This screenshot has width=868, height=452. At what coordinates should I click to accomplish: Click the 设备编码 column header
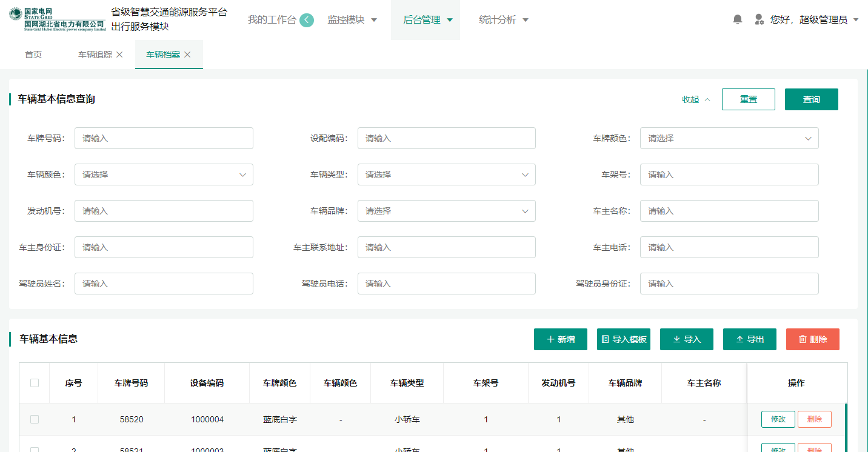[207, 383]
